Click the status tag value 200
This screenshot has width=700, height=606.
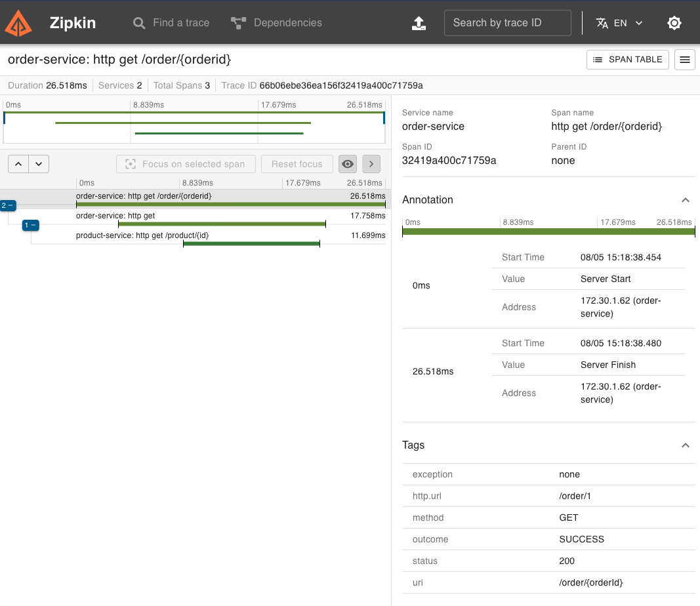coord(567,561)
